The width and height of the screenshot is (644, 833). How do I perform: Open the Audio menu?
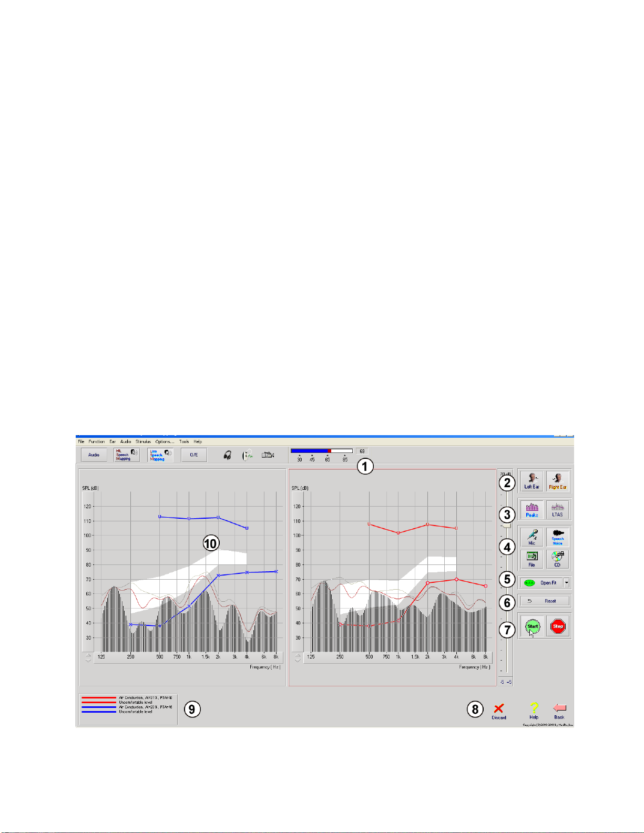coord(126,441)
